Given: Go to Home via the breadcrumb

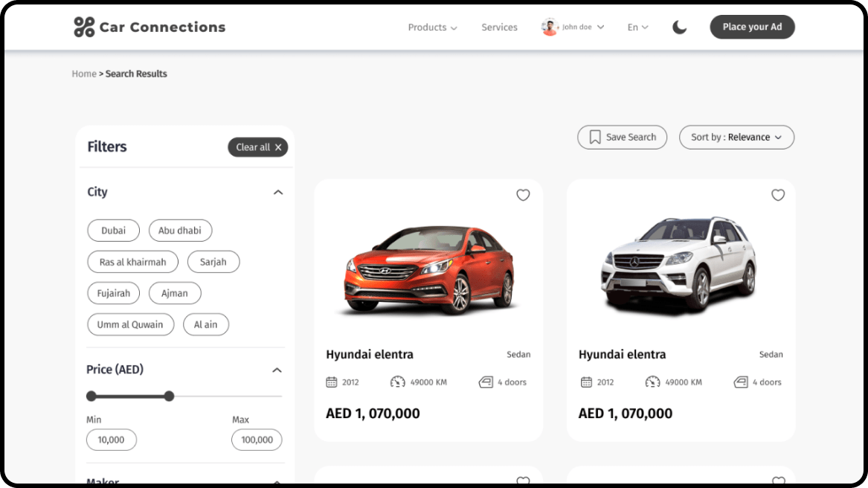Looking at the screenshot, I should (84, 74).
